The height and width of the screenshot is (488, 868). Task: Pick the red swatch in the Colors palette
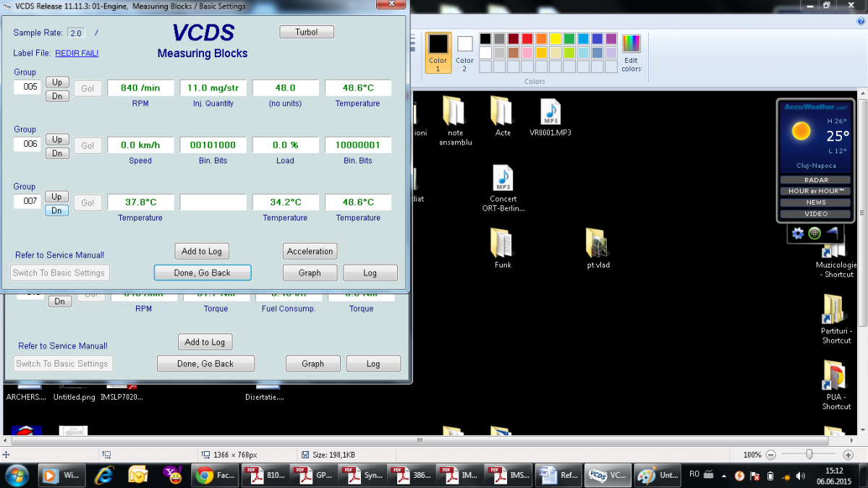tap(527, 38)
